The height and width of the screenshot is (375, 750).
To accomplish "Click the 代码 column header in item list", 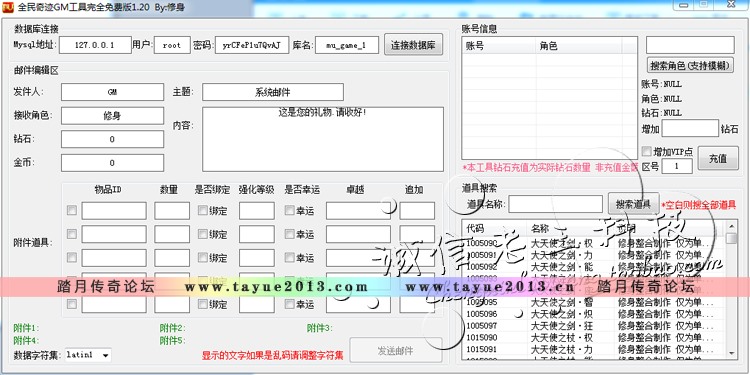I will (494, 228).
